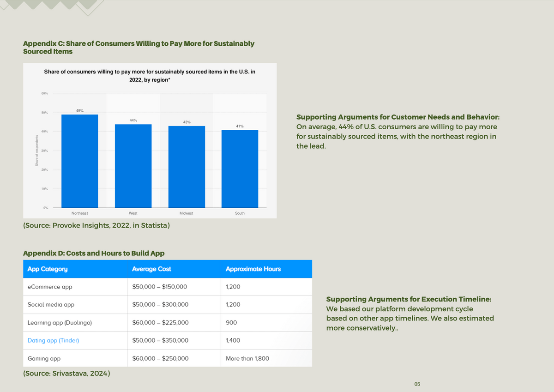Click the 20% y-axis tick label

point(44,170)
